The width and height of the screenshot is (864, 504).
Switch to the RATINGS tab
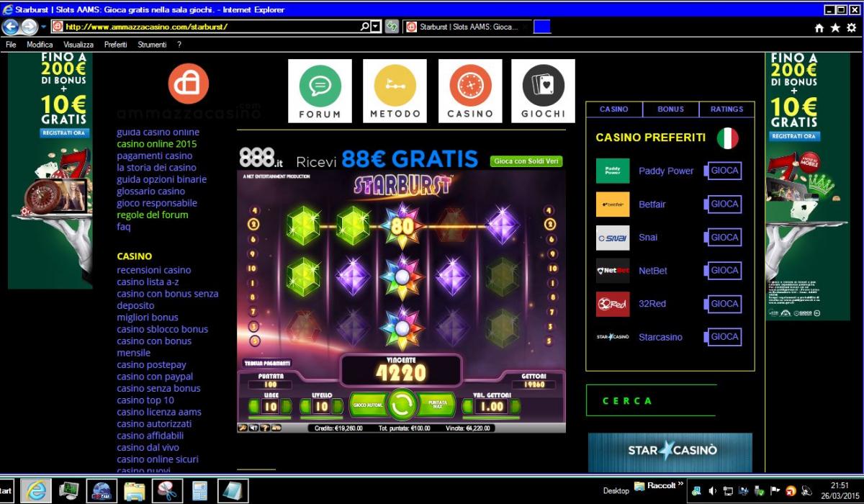(726, 109)
